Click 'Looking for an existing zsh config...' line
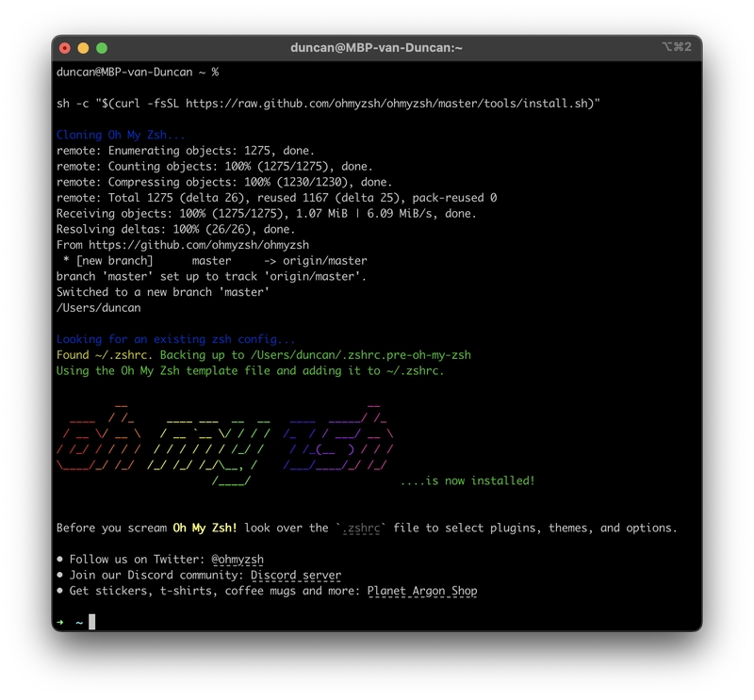 point(175,339)
